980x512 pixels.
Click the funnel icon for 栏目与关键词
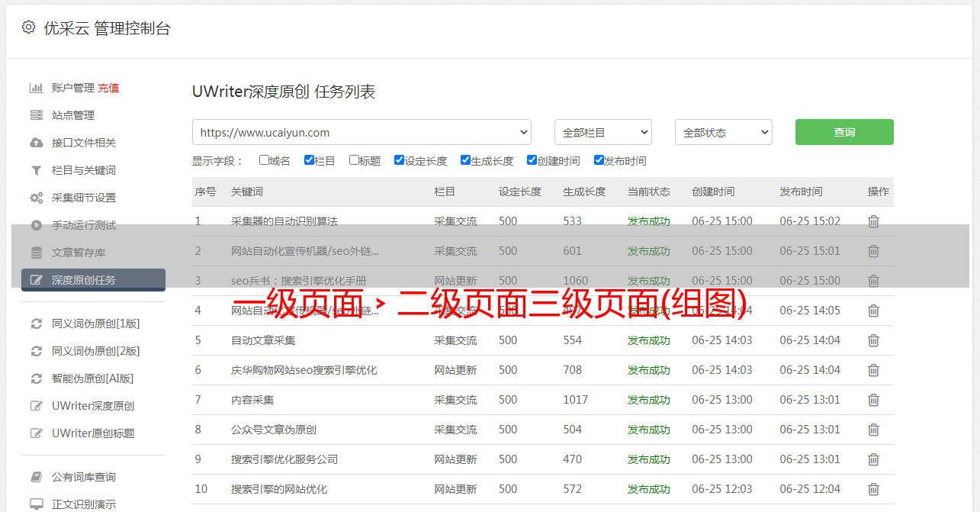[36, 170]
